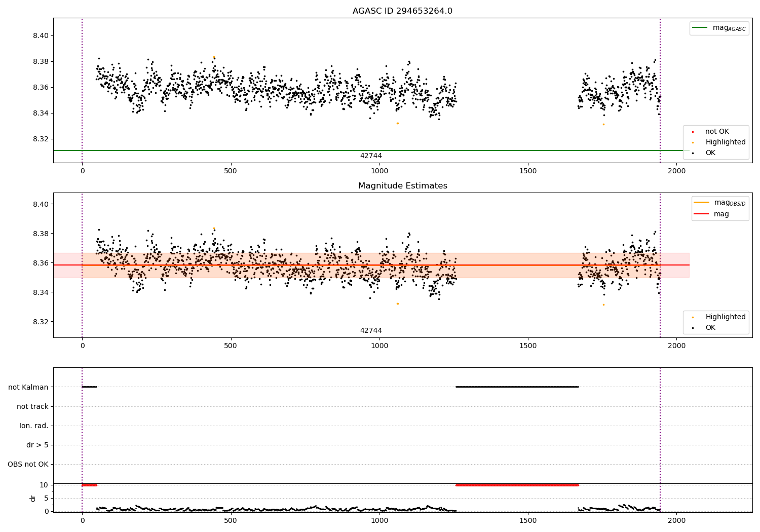760x532 pixels.
Task: Click the 8.40 tick label in top plot
Action: tap(42, 36)
